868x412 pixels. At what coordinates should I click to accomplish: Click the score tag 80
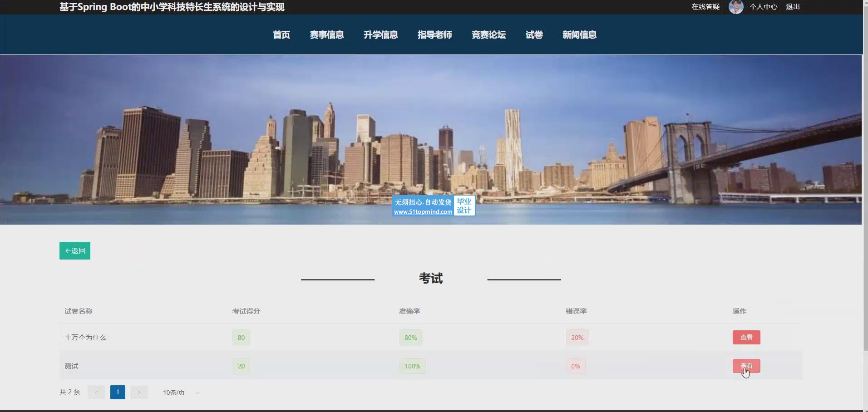pyautogui.click(x=241, y=338)
